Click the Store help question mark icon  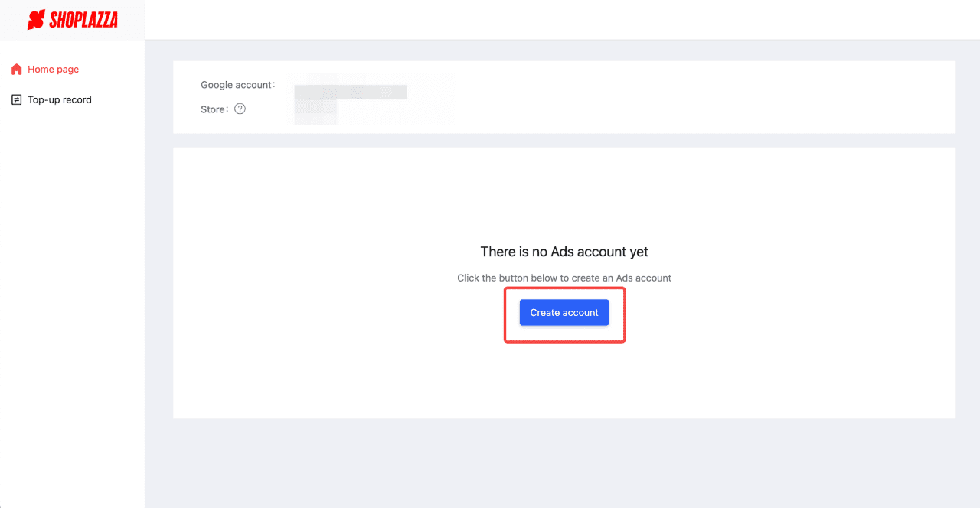pyautogui.click(x=240, y=109)
